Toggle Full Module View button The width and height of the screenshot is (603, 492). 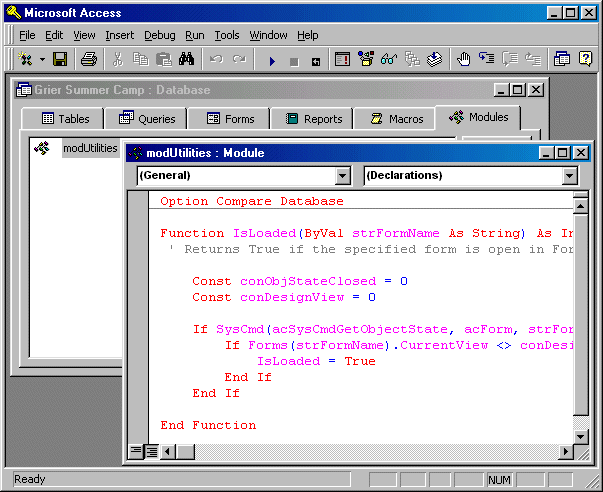pos(152,451)
